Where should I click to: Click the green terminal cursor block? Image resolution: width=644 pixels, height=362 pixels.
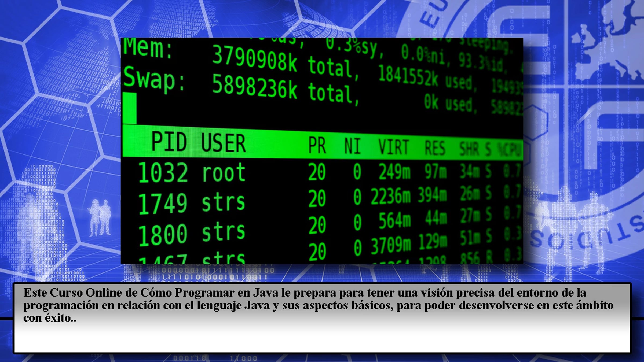(130, 108)
